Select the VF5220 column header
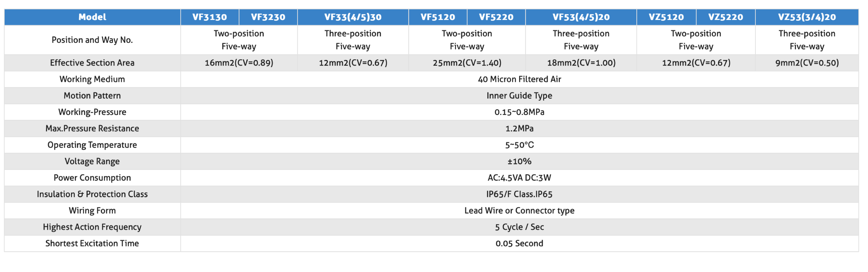 click(x=496, y=17)
